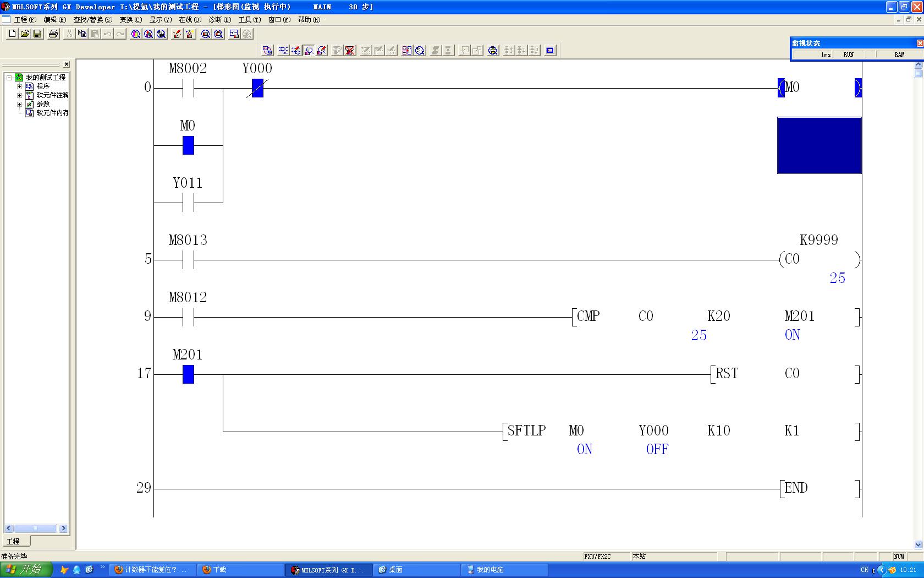Click the project tree horizontal scrollbar thumb
The image size is (924, 578).
coord(35,528)
